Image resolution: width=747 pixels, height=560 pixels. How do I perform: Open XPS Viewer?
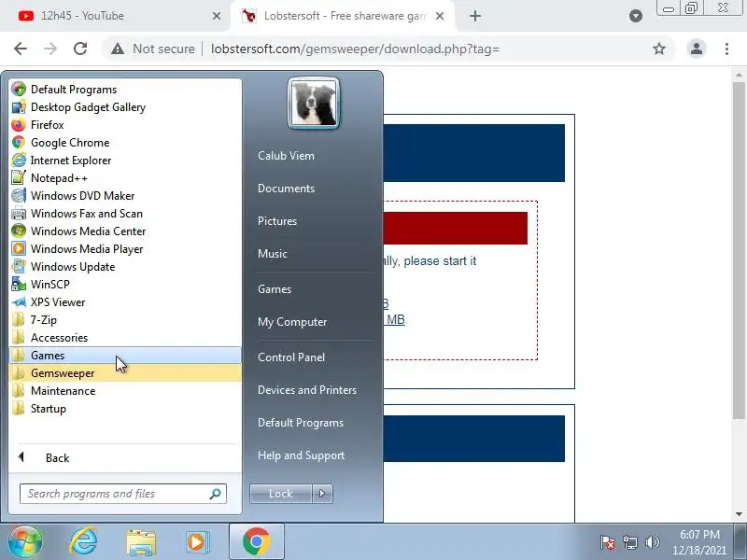click(125, 302)
